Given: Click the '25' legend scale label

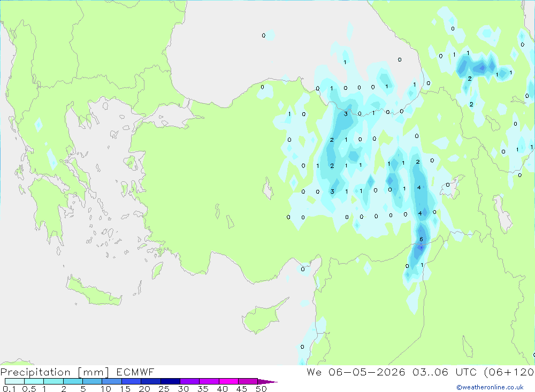Looking at the screenshot, I should coord(164,389).
